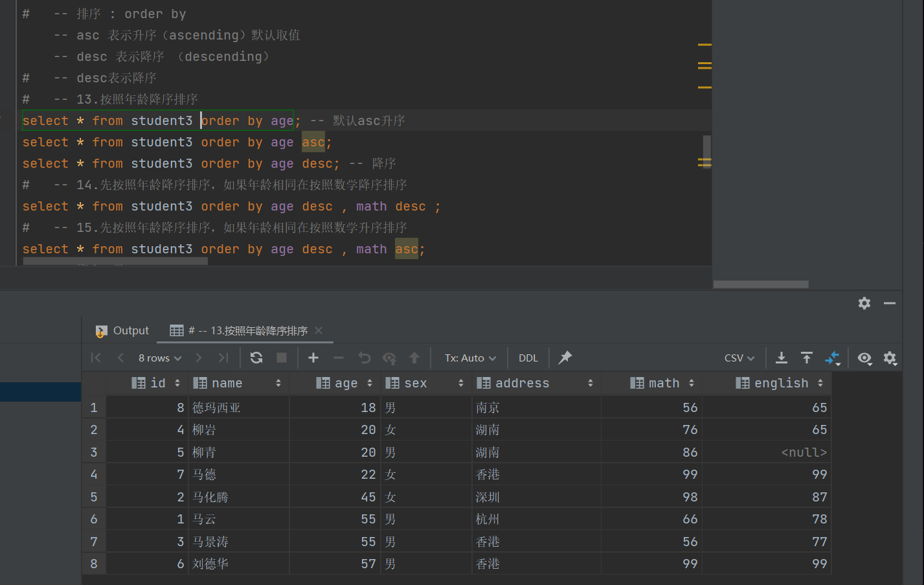Hide the results panel with minus icon
The height and width of the screenshot is (585, 924).
(x=890, y=303)
